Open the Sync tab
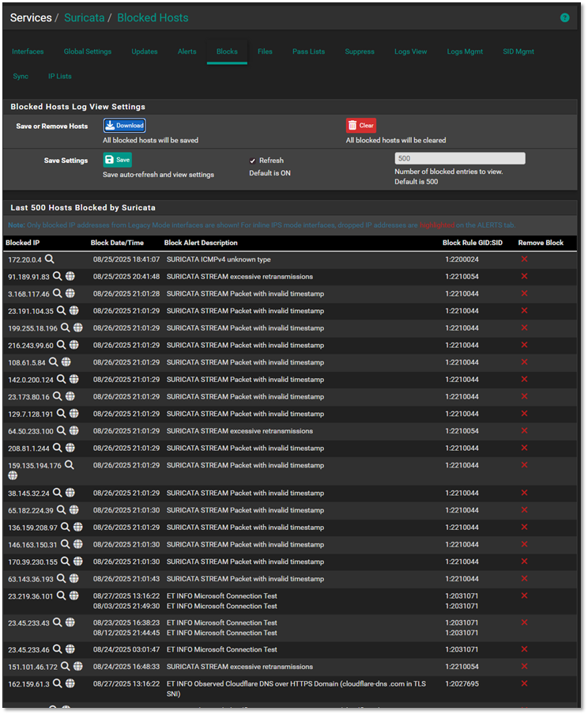 tap(21, 76)
